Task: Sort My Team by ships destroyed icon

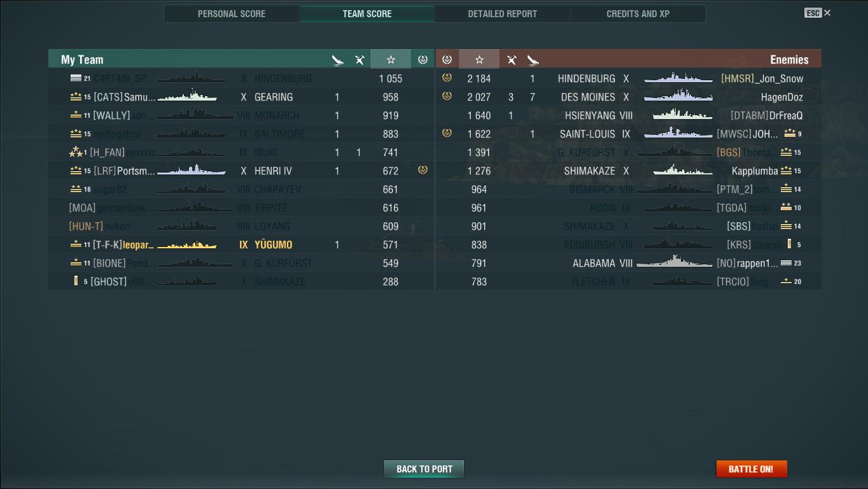Action: pyautogui.click(x=337, y=60)
